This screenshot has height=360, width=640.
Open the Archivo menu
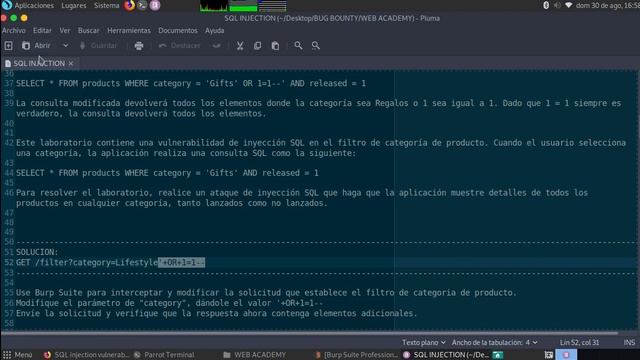(x=13, y=31)
